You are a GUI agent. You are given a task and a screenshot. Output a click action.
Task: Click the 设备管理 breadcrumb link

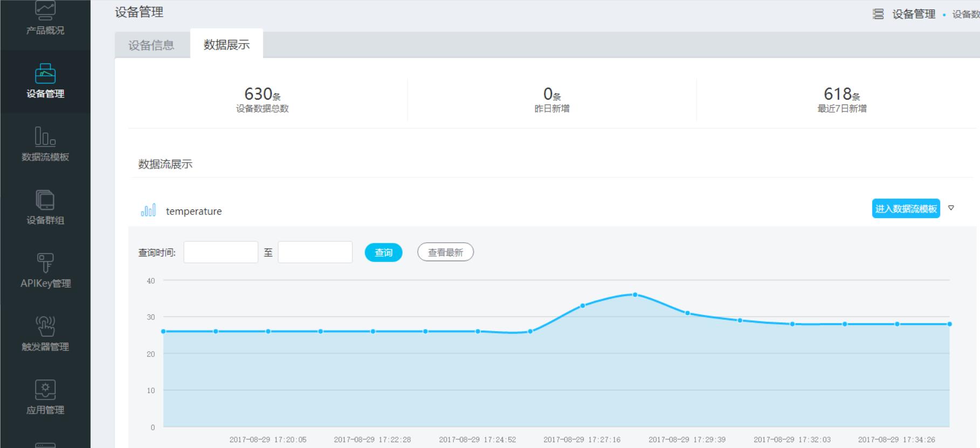914,15
